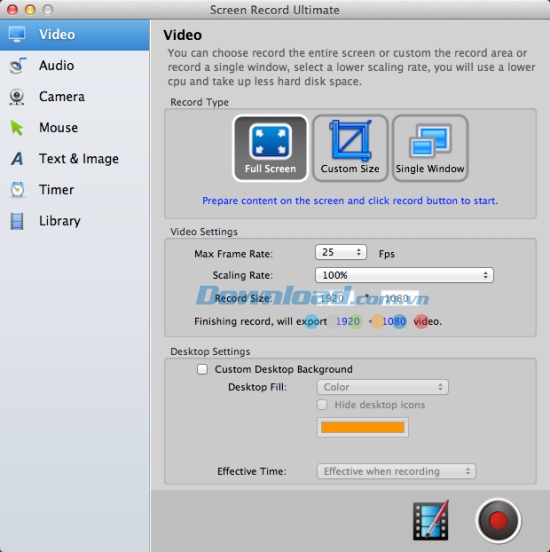Viewport: 550px width, 552px height.
Task: Start recording with red record button
Action: pyautogui.click(x=498, y=520)
